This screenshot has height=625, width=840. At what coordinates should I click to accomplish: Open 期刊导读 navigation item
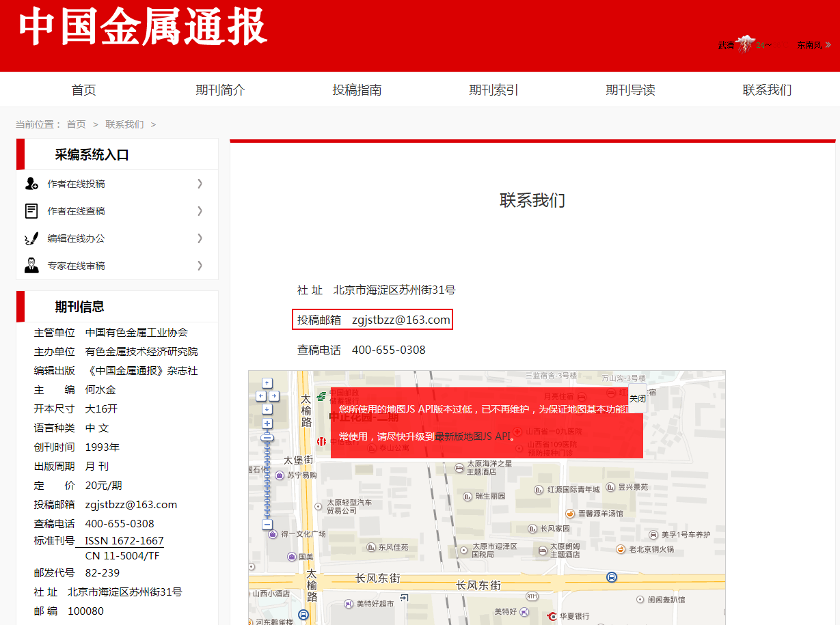click(x=630, y=89)
